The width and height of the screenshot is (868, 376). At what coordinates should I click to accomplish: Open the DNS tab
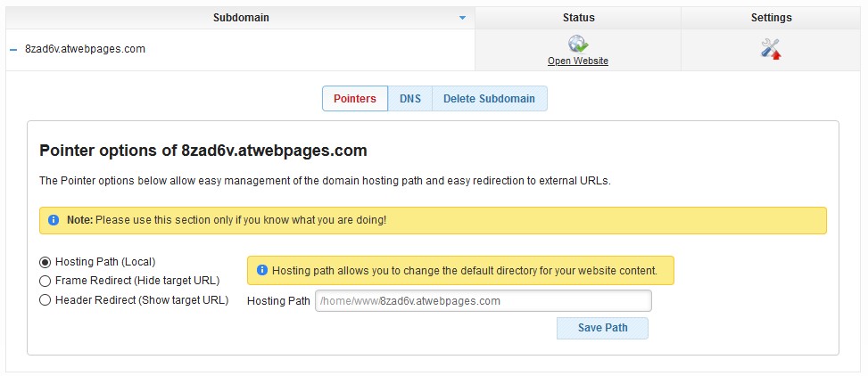coord(410,99)
